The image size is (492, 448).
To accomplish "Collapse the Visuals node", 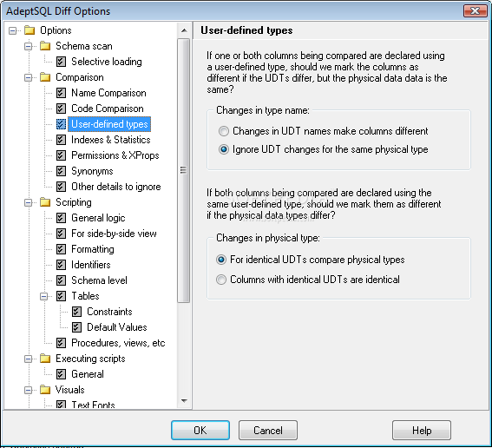I will (x=29, y=390).
